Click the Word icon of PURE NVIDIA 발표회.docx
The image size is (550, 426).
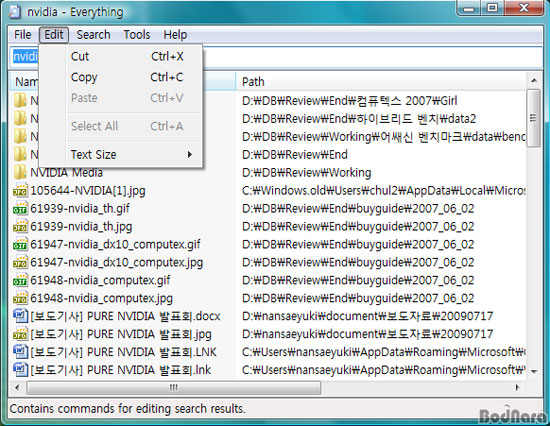click(20, 316)
